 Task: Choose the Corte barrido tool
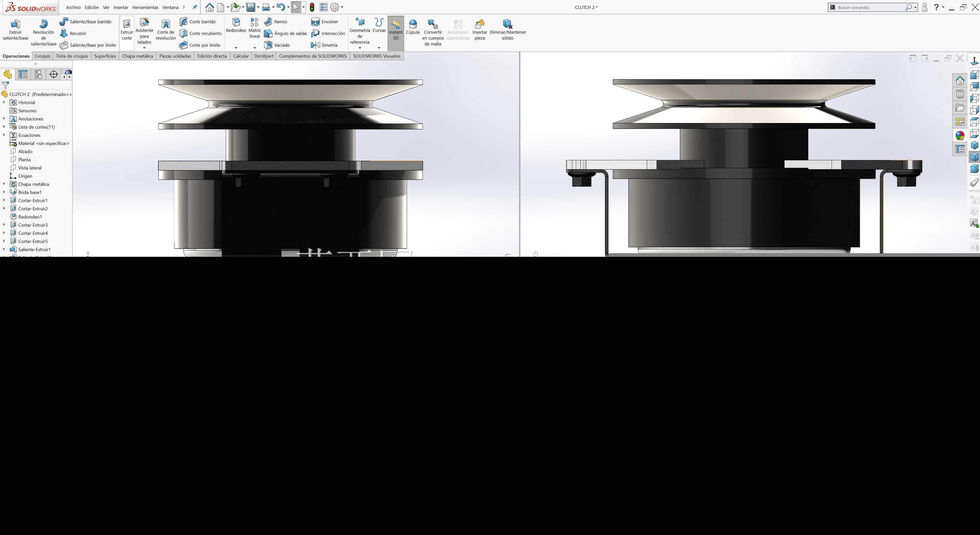(x=197, y=22)
